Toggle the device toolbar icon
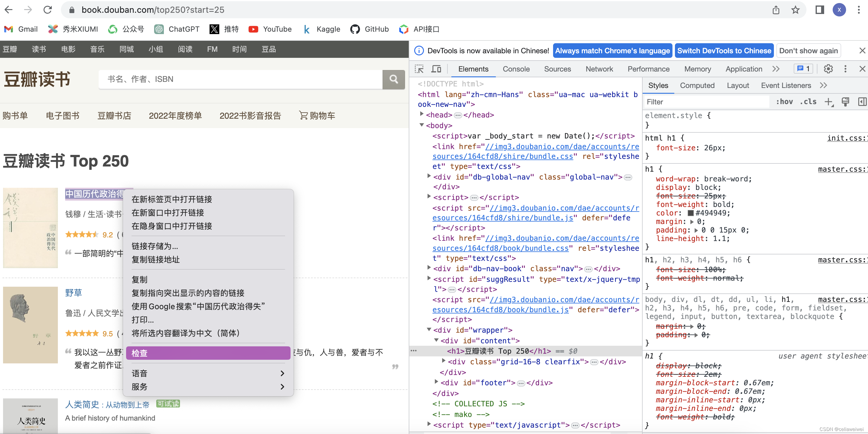The height and width of the screenshot is (434, 868). pos(436,69)
